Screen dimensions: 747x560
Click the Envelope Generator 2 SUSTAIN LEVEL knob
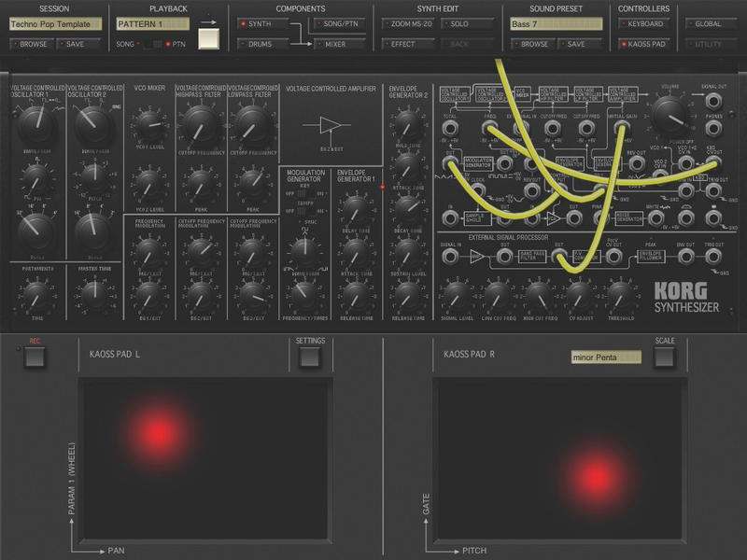(408, 252)
